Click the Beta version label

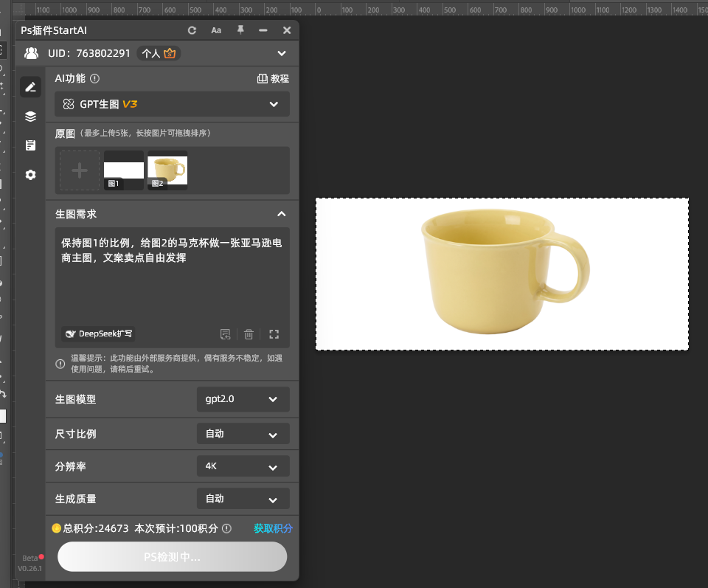click(29, 558)
